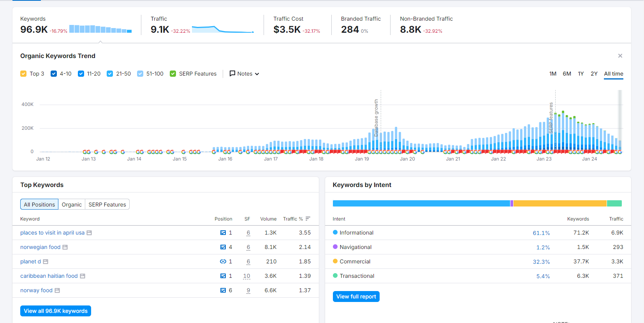This screenshot has height=323, width=644.
Task: Expand SF count for 'norway food'
Action: [x=248, y=290]
